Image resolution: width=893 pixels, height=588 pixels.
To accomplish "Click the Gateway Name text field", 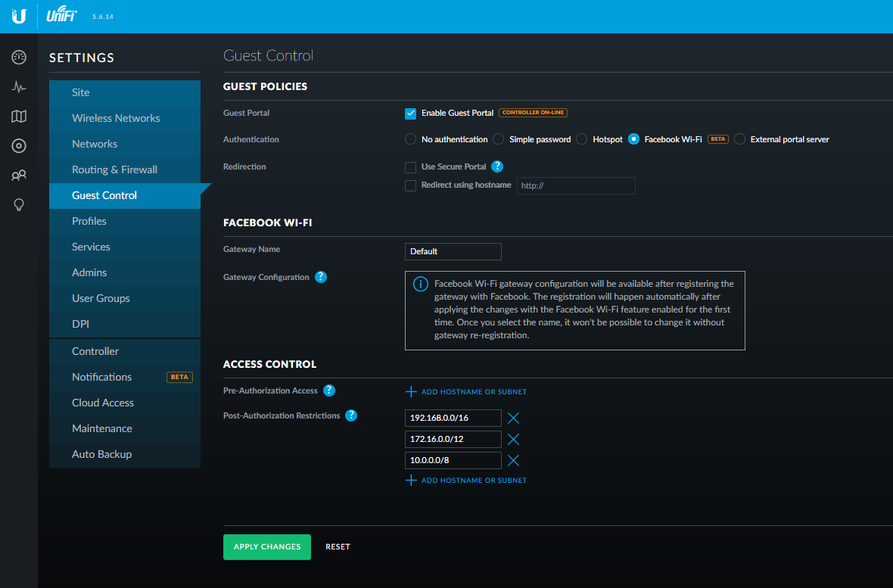I will coord(453,251).
